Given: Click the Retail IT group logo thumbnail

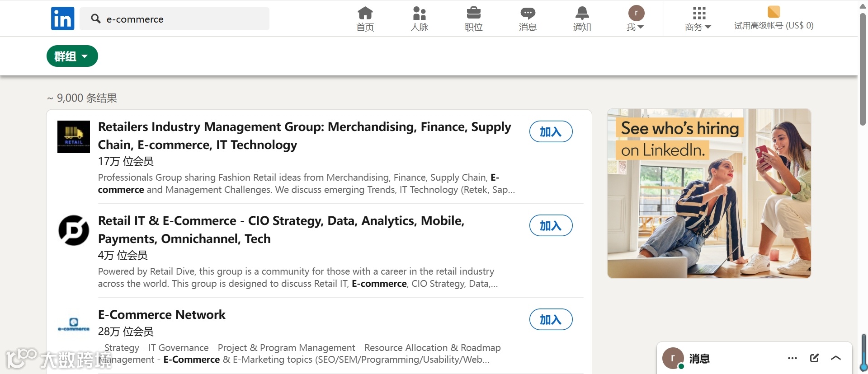Looking at the screenshot, I should 74,230.
